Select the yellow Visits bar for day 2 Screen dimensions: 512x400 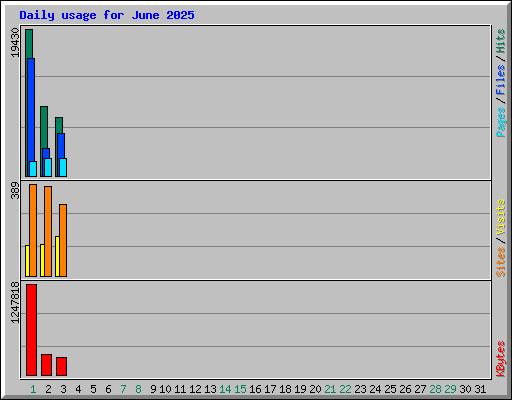point(42,260)
